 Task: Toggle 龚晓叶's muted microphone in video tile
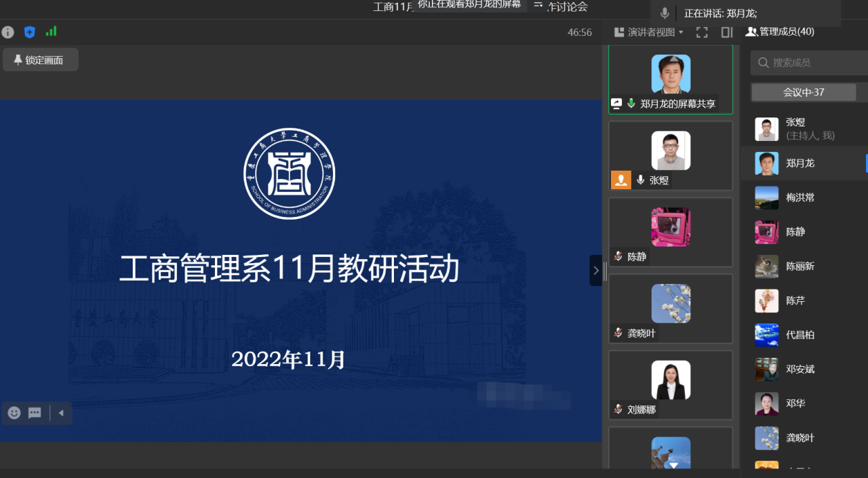[618, 333]
